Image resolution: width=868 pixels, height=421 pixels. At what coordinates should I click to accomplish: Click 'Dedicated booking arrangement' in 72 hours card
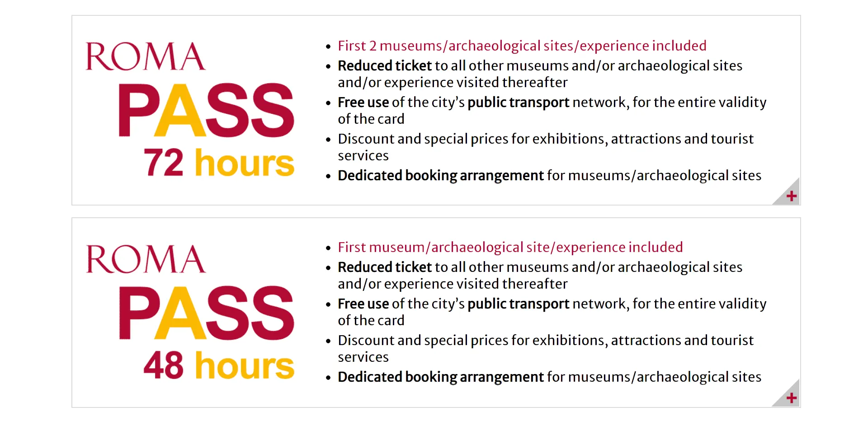(x=440, y=176)
